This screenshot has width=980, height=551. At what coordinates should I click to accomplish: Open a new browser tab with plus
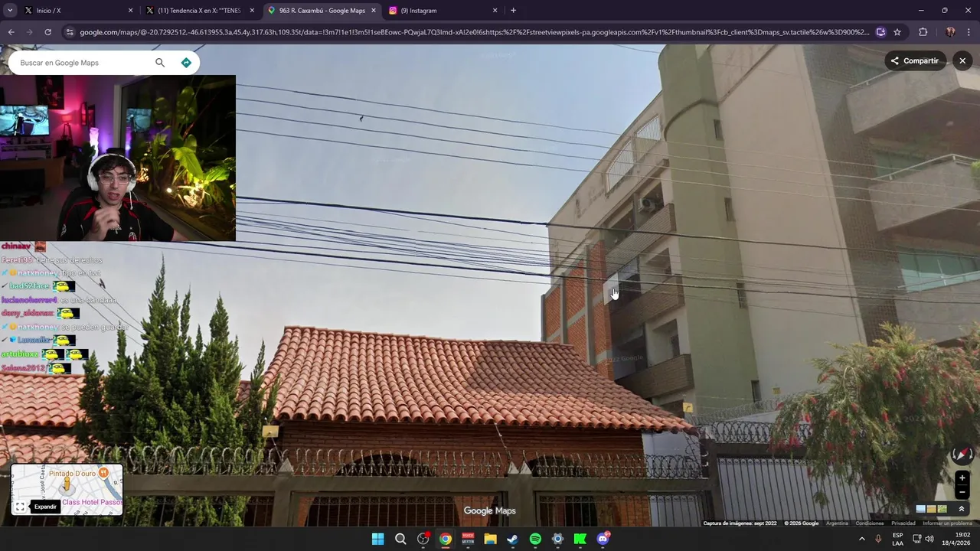point(513,11)
